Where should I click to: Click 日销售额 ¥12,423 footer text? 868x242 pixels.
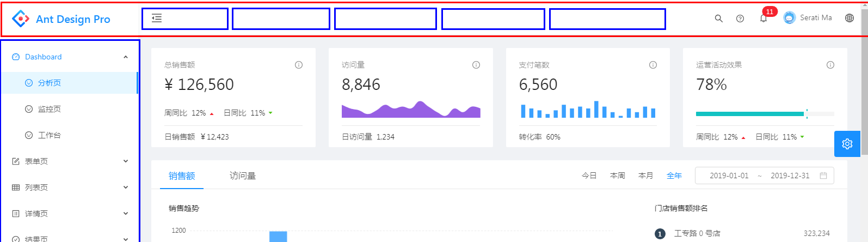pyautogui.click(x=196, y=137)
